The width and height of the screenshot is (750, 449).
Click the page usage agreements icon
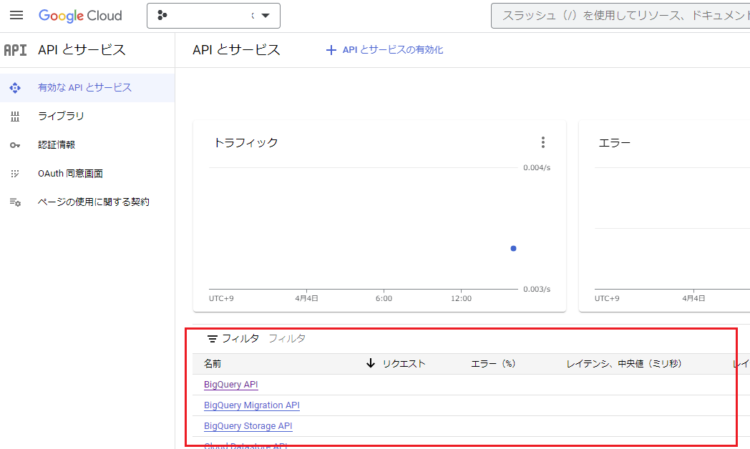point(15,202)
